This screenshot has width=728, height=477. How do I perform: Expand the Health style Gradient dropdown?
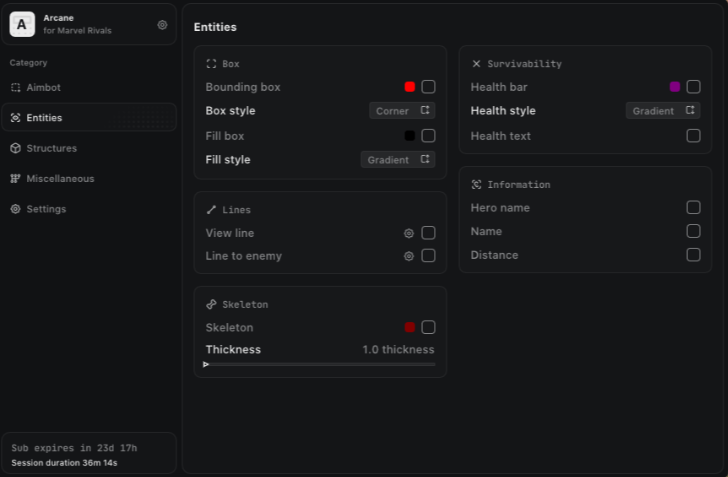[x=663, y=111]
